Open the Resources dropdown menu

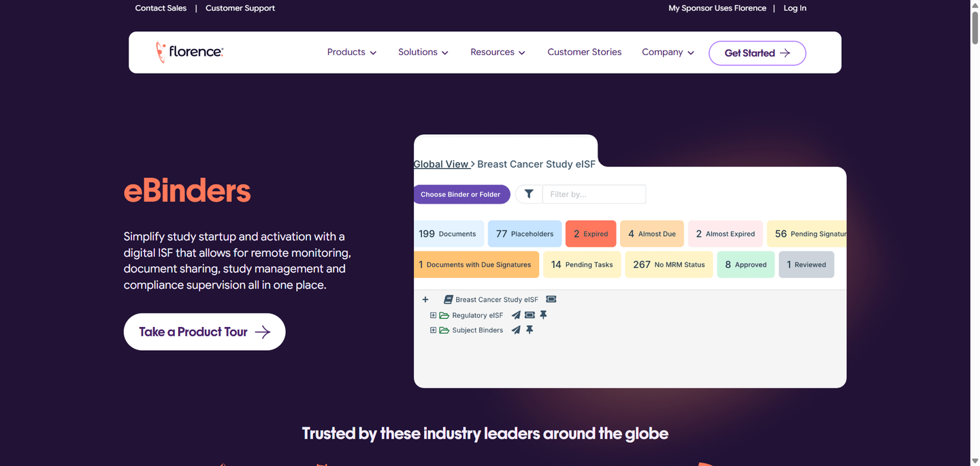tap(498, 52)
